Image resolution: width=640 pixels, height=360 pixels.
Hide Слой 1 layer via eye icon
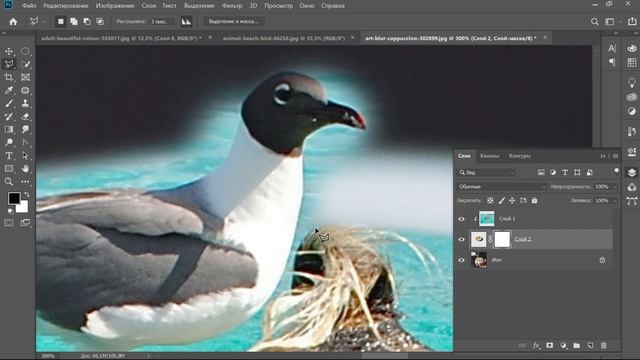pyautogui.click(x=461, y=219)
